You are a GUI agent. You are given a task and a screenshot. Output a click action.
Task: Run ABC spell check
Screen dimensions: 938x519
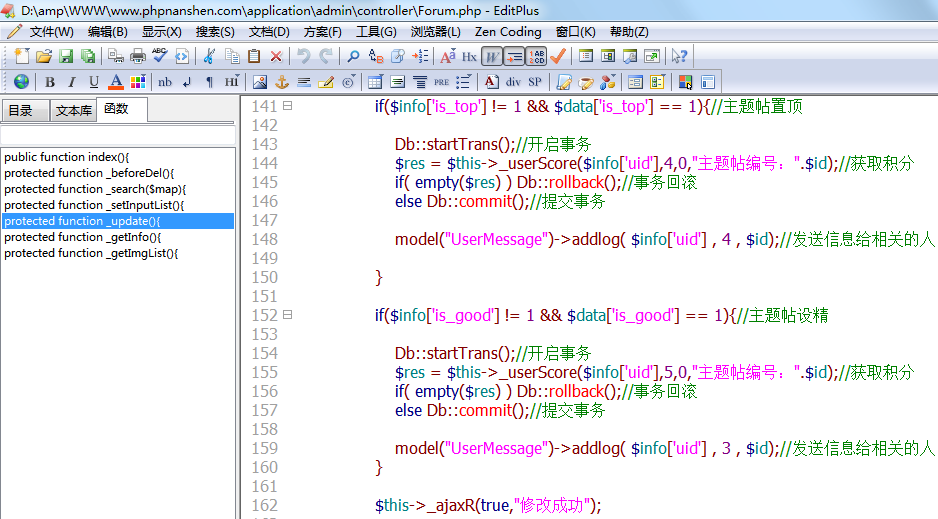click(160, 56)
